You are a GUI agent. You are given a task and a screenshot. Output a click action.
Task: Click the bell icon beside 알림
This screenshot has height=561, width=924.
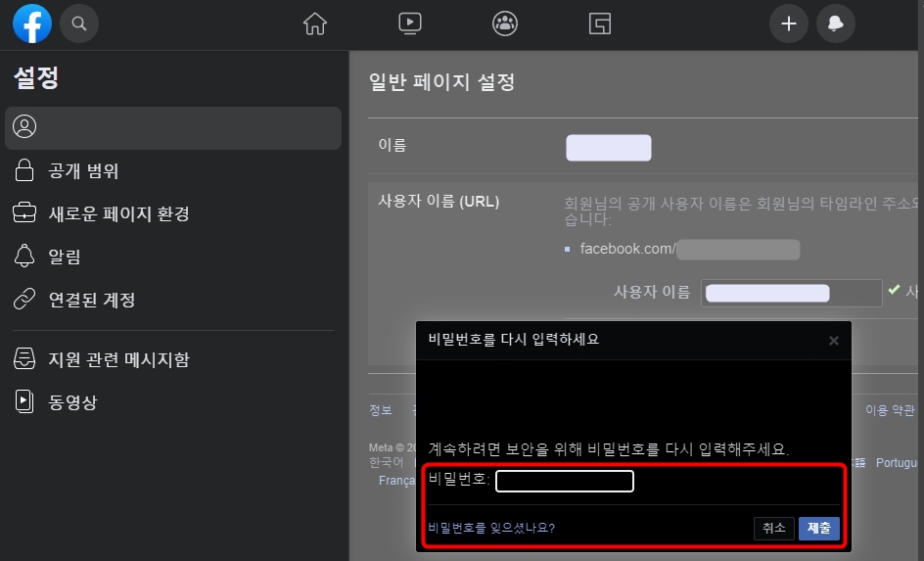(24, 256)
